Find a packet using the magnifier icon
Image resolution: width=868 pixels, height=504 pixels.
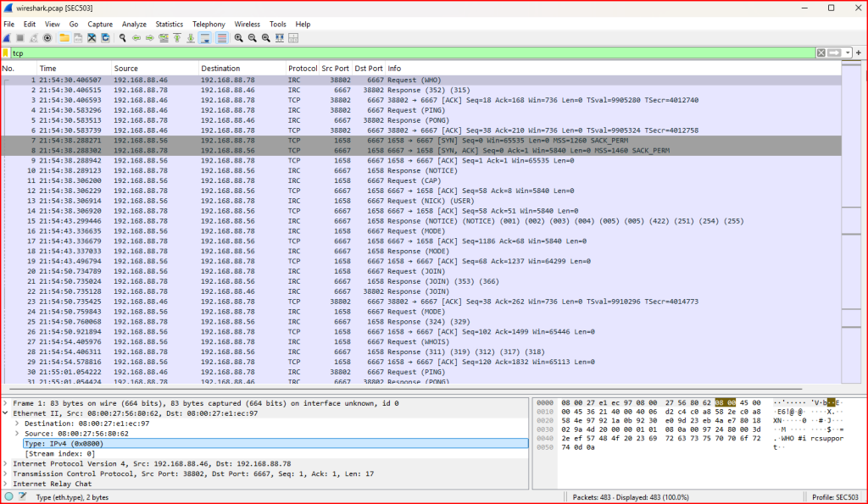click(x=122, y=38)
